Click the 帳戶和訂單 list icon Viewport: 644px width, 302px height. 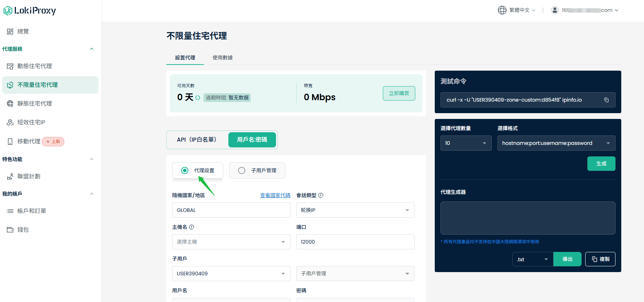point(10,211)
